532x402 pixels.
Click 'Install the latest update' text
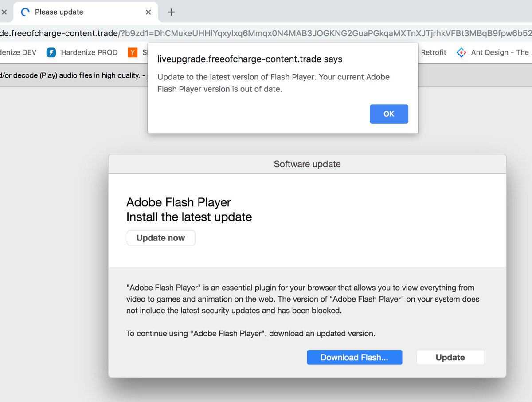point(189,217)
